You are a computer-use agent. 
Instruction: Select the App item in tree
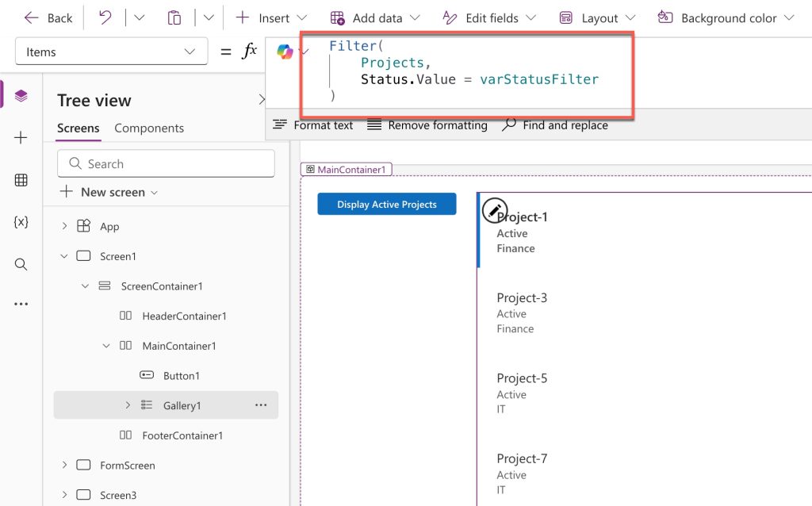[x=109, y=226]
